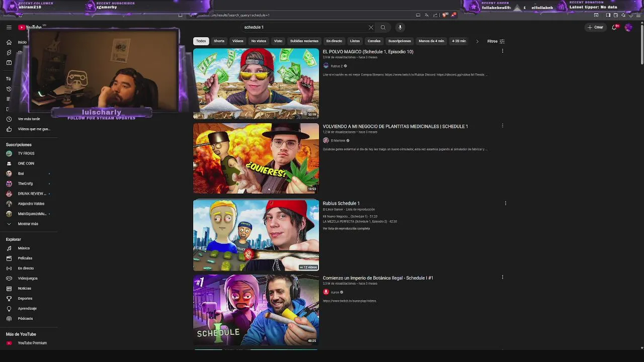The width and height of the screenshot is (644, 362).
Task: Open Vídeos que me gustan in sidebar
Action: point(29,129)
